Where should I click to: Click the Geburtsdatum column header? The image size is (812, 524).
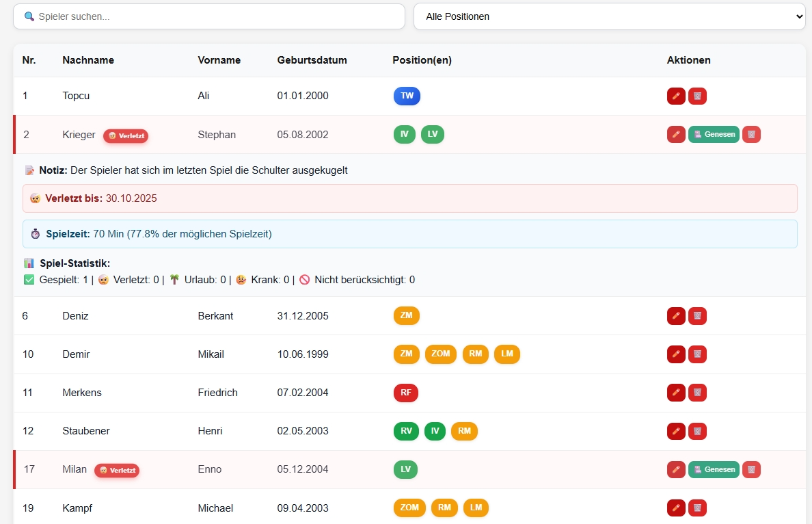pos(312,60)
